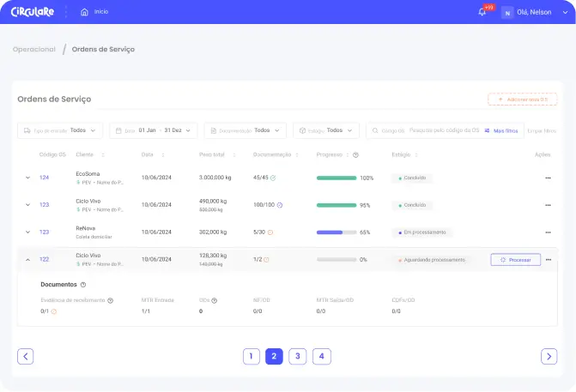Expand the row for OS 124 EcoSoma

pos(28,178)
